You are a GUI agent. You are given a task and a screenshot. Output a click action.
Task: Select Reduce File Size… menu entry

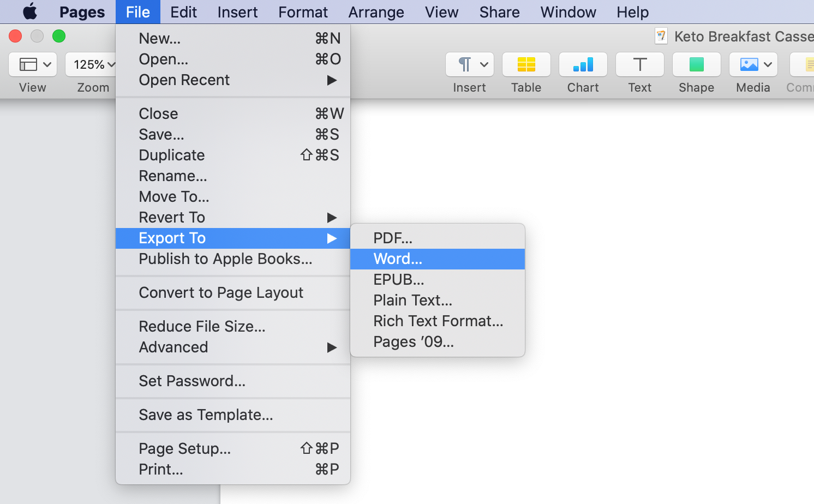pyautogui.click(x=202, y=327)
